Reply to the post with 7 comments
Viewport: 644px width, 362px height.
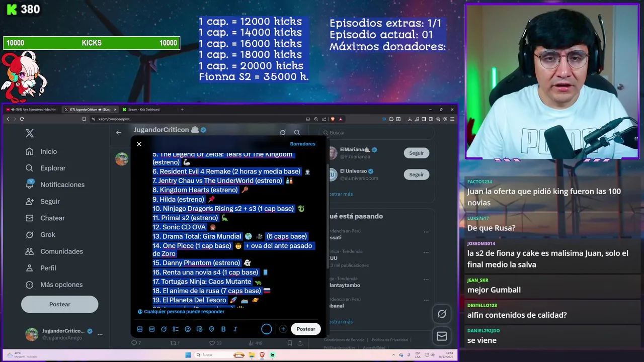(136, 343)
